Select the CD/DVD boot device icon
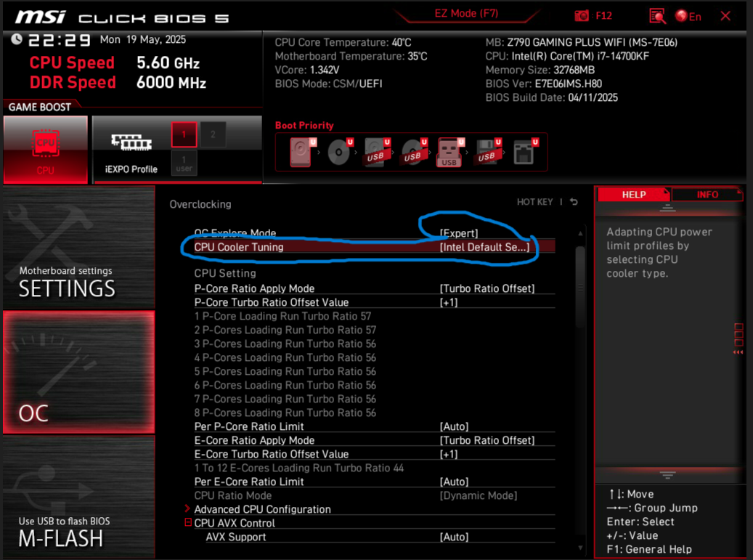The width and height of the screenshot is (753, 560). point(340,152)
